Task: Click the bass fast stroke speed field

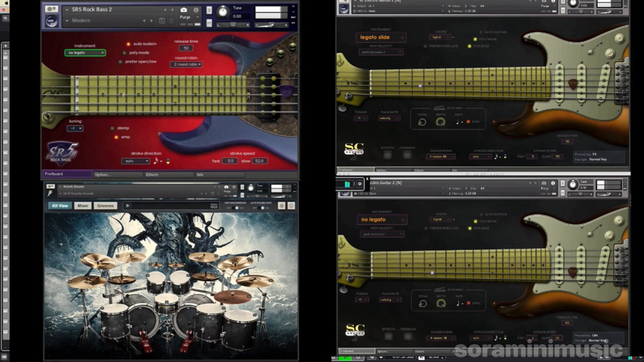Action: point(230,161)
